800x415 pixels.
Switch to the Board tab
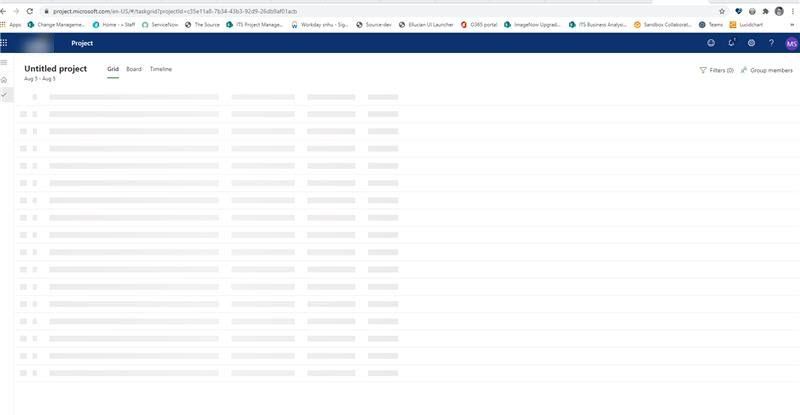click(x=134, y=69)
